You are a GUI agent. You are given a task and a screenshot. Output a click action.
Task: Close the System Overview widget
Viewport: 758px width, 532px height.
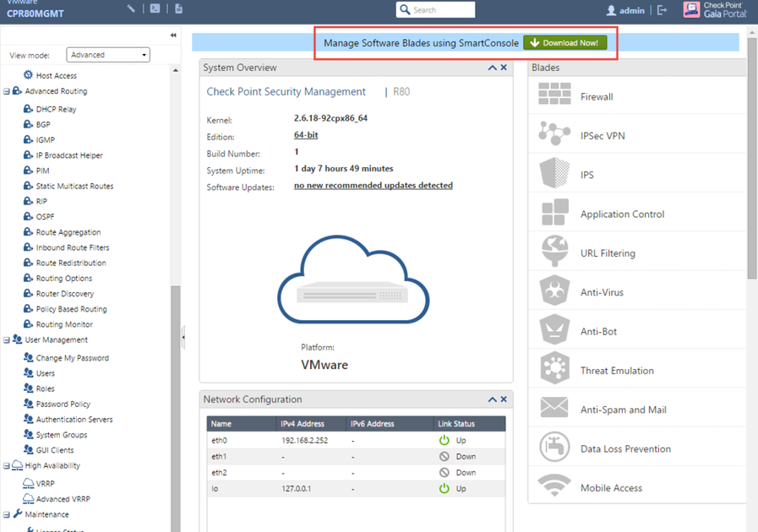click(x=504, y=68)
